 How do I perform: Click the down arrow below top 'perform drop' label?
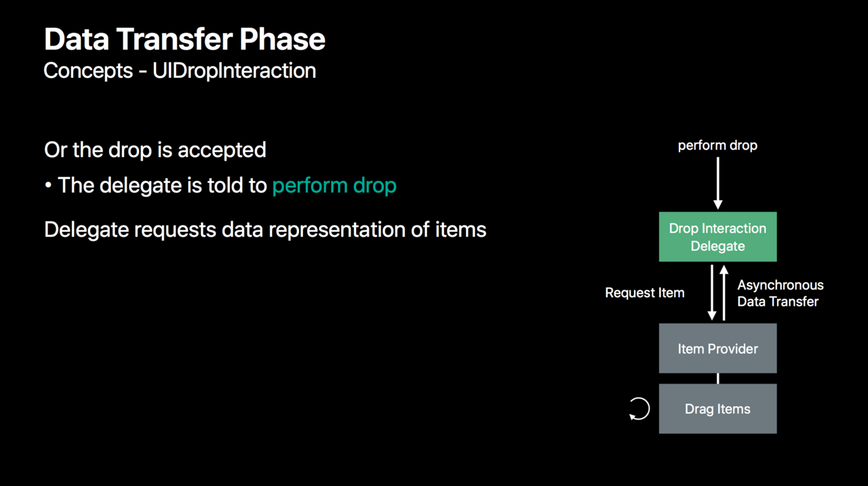[x=718, y=182]
